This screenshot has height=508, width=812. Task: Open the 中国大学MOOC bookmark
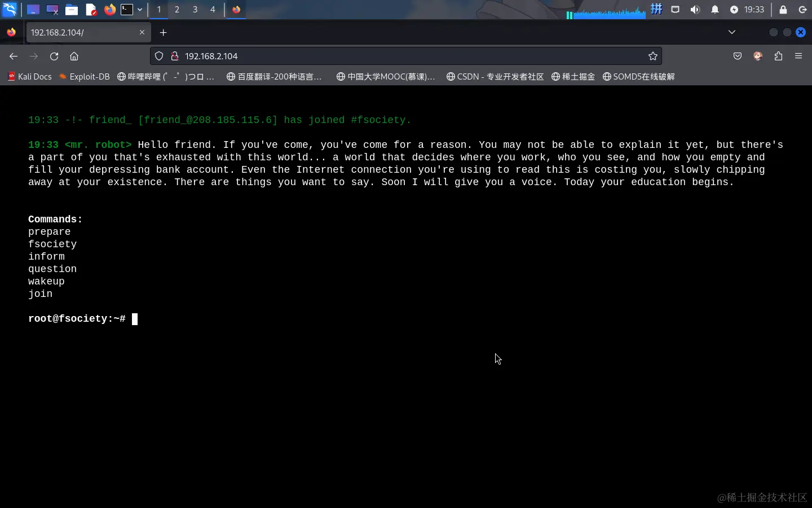(386, 77)
